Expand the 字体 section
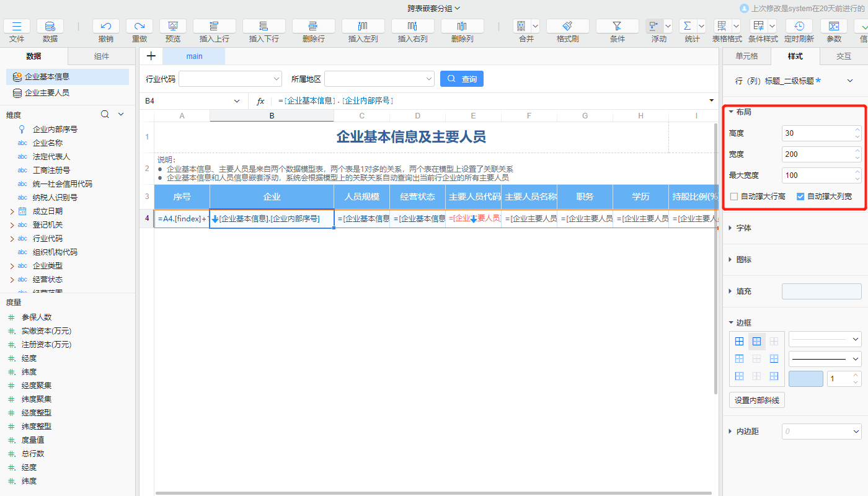 click(743, 228)
